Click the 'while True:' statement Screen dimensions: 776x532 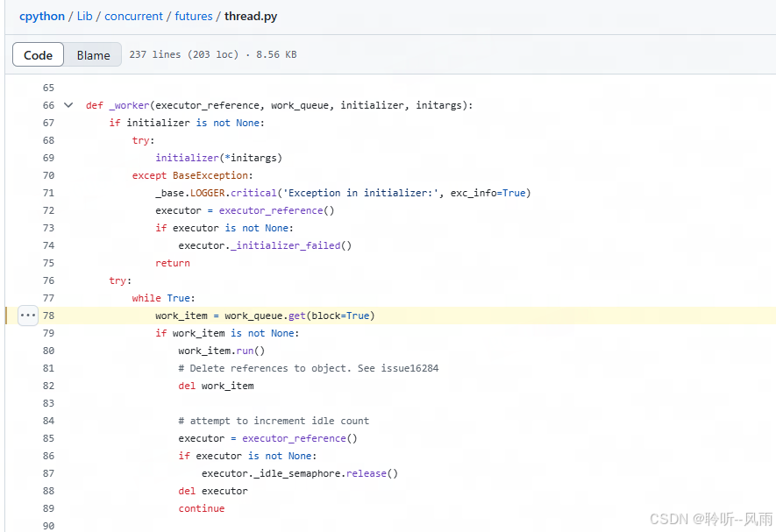pyautogui.click(x=163, y=298)
